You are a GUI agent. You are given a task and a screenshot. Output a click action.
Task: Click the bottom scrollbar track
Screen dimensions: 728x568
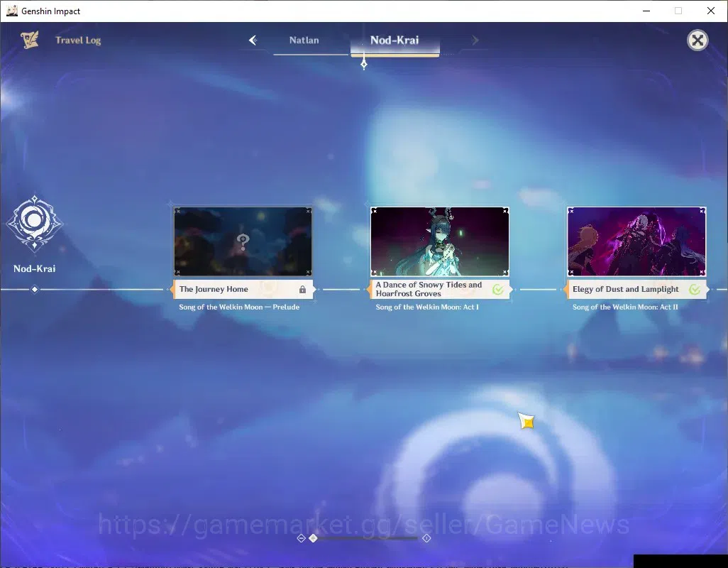368,537
